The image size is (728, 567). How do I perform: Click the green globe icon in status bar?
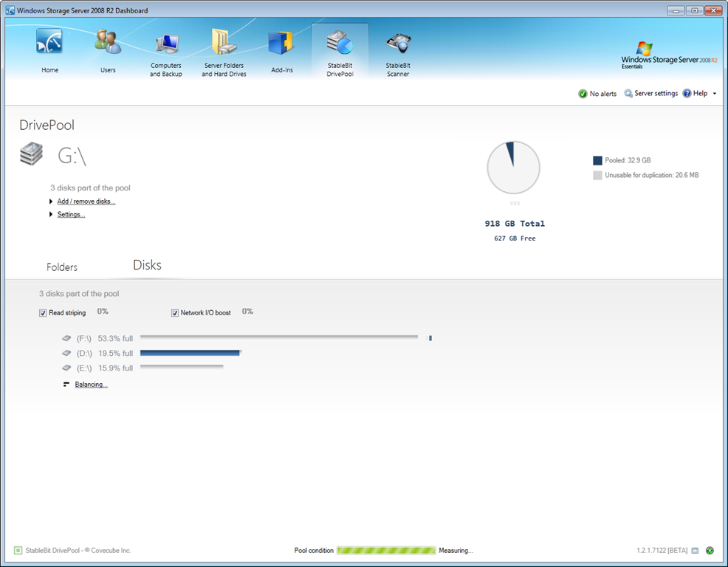pyautogui.click(x=710, y=550)
